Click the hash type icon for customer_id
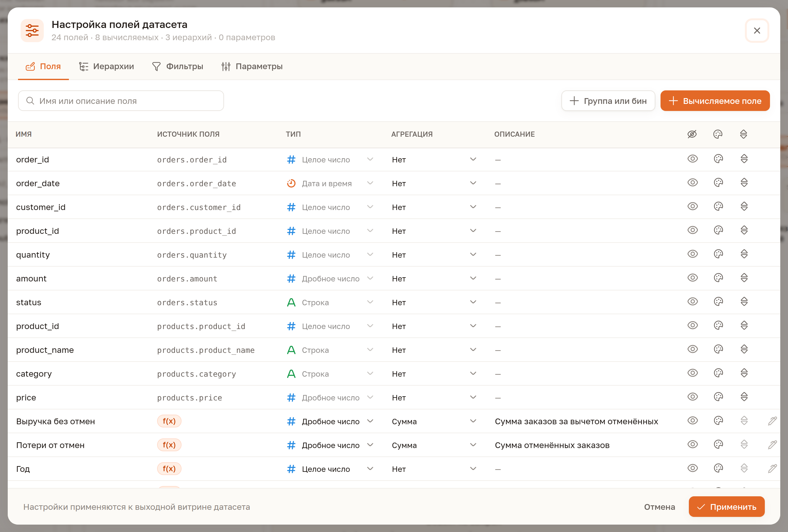Image resolution: width=788 pixels, height=532 pixels. tap(291, 207)
